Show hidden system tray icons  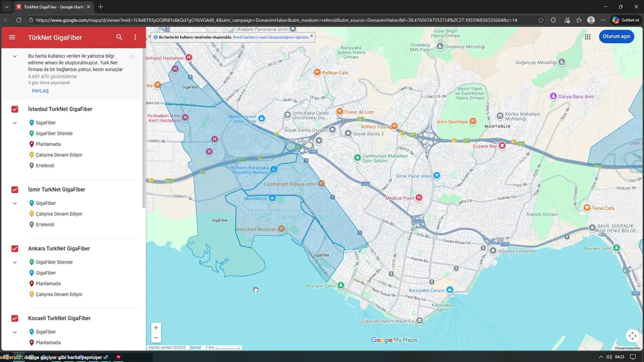click(600, 357)
